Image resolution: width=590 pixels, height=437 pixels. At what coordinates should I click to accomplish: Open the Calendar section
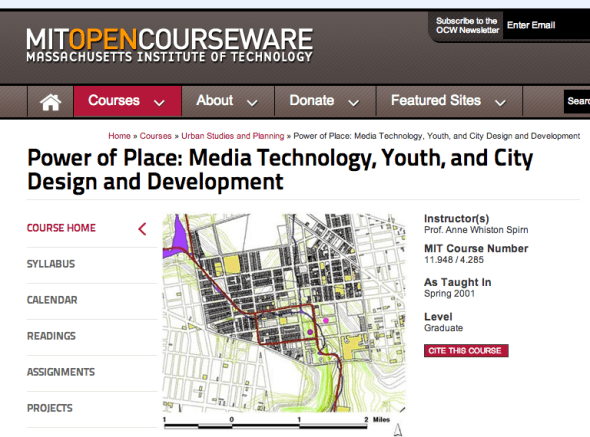(52, 300)
